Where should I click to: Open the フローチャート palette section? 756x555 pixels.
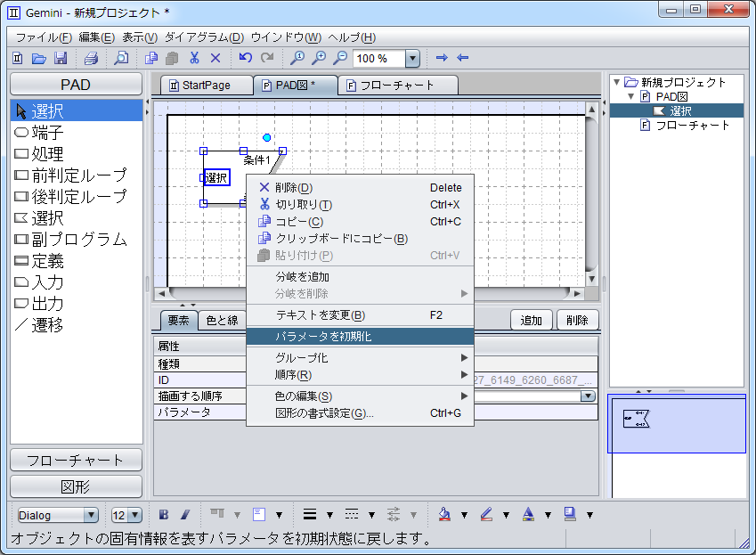(x=77, y=460)
